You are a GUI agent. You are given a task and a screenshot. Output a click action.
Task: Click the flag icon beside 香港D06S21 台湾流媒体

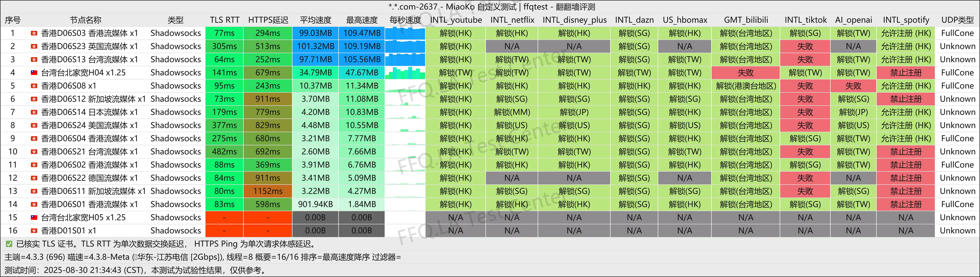click(34, 152)
